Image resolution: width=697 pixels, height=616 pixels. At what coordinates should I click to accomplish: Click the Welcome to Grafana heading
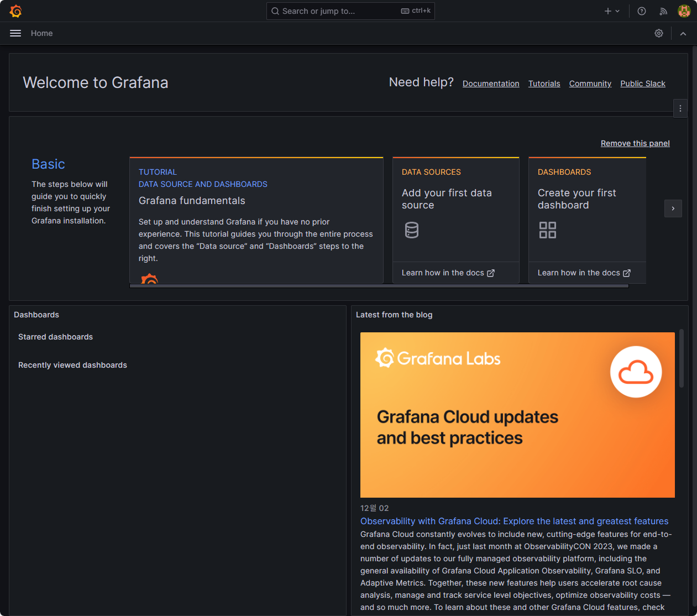click(x=96, y=82)
